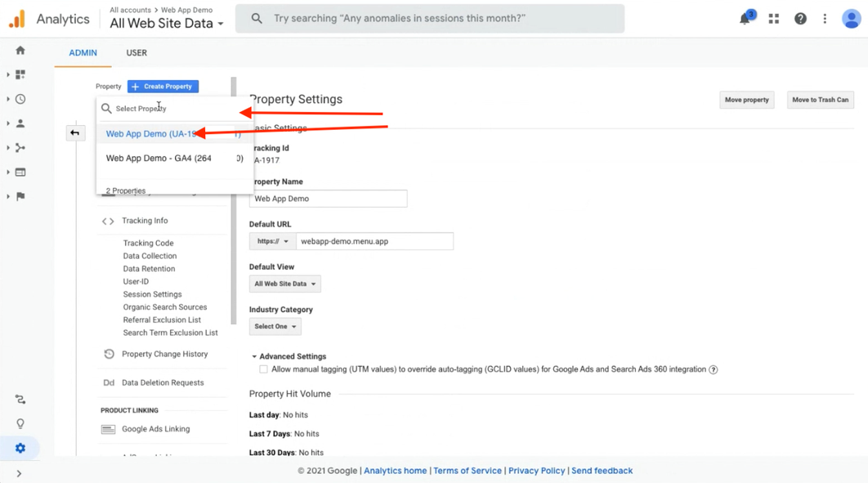Expand the Audience sidebar arrow
Viewport: 868px width, 483px height.
7,123
